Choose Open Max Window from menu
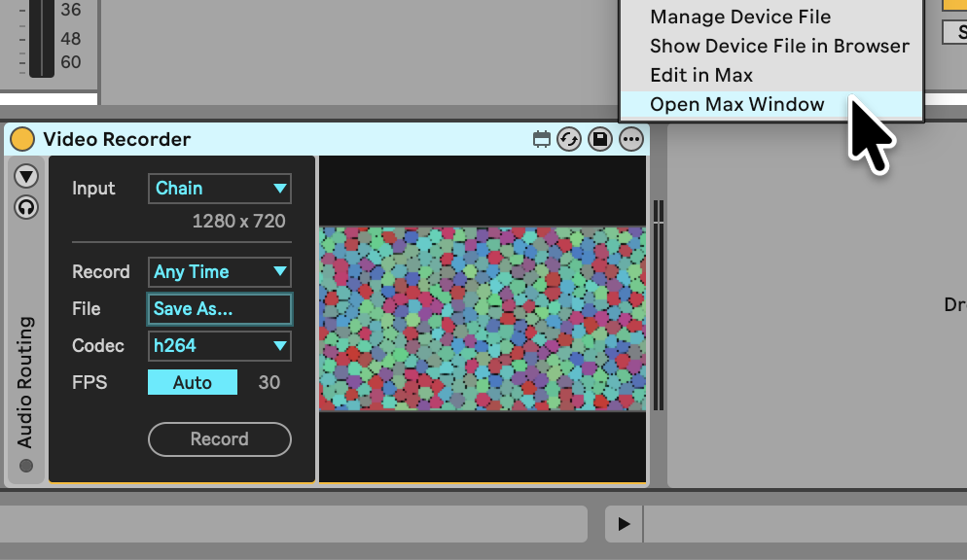This screenshot has width=967, height=560. tap(736, 104)
